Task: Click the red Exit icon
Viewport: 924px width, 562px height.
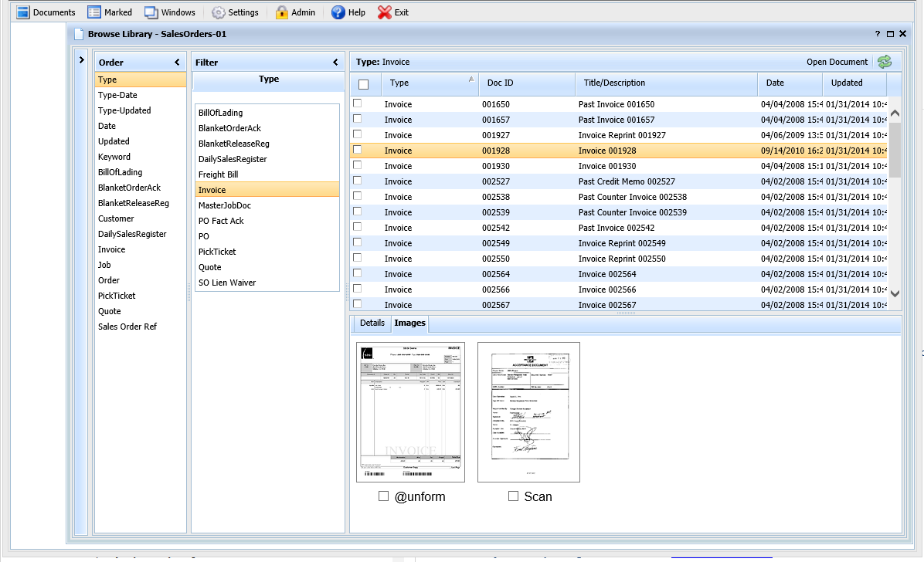Action: pos(385,12)
